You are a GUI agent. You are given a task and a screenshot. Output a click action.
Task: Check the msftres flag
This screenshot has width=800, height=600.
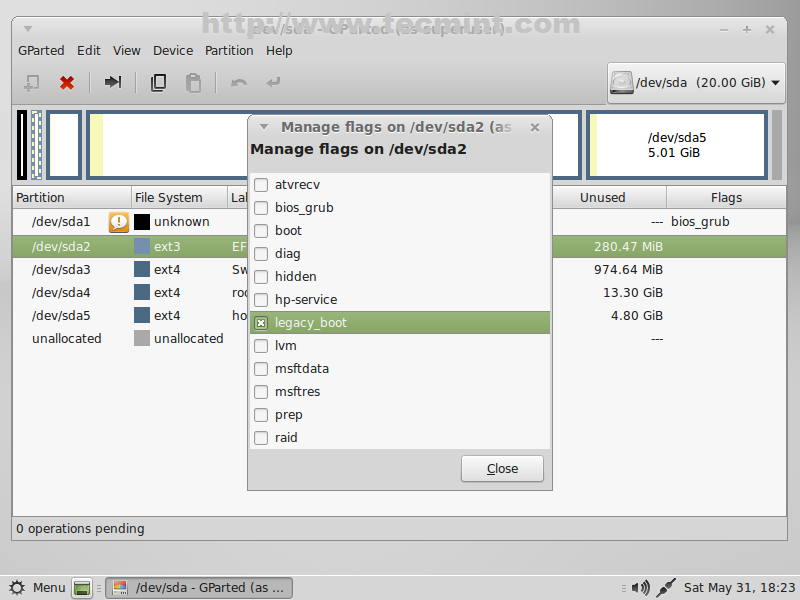click(261, 392)
